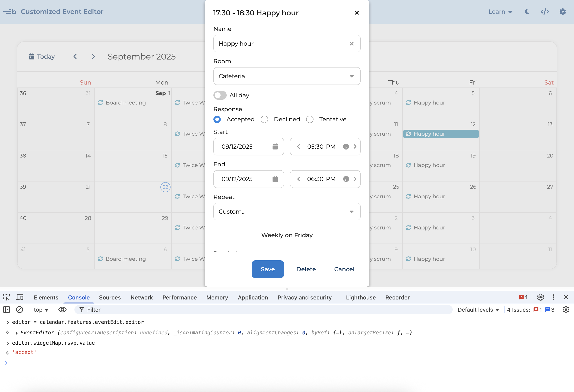Screen dimensions: 574x392
Task: Toggle DevTools device toolbar icon
Action: coord(20,297)
